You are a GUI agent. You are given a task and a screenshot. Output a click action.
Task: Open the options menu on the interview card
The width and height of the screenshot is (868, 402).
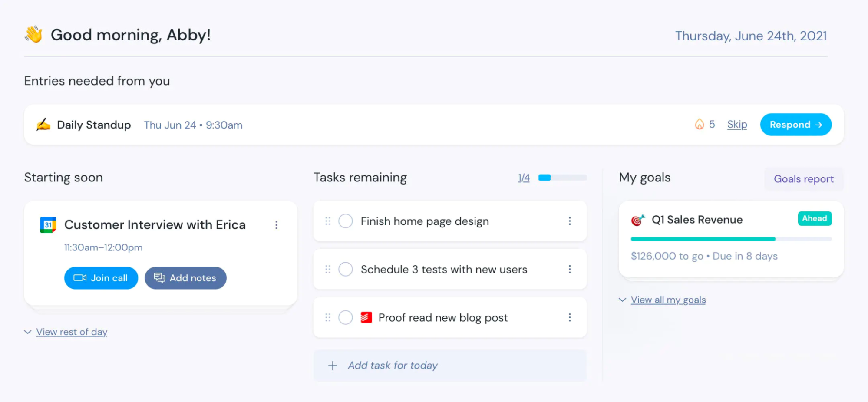(x=277, y=225)
